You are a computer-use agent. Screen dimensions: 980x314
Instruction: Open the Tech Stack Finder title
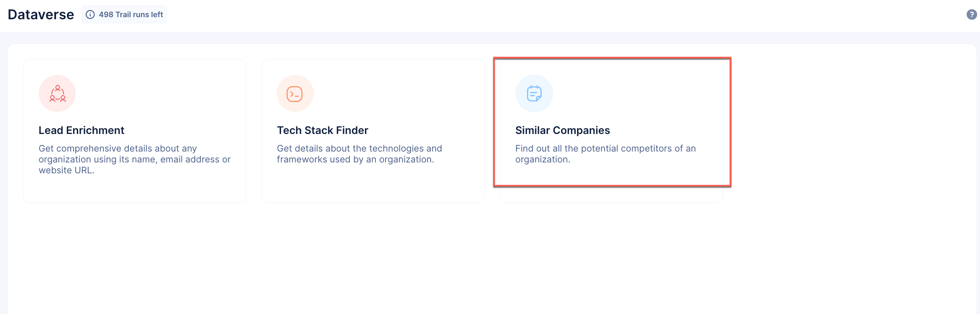[322, 130]
